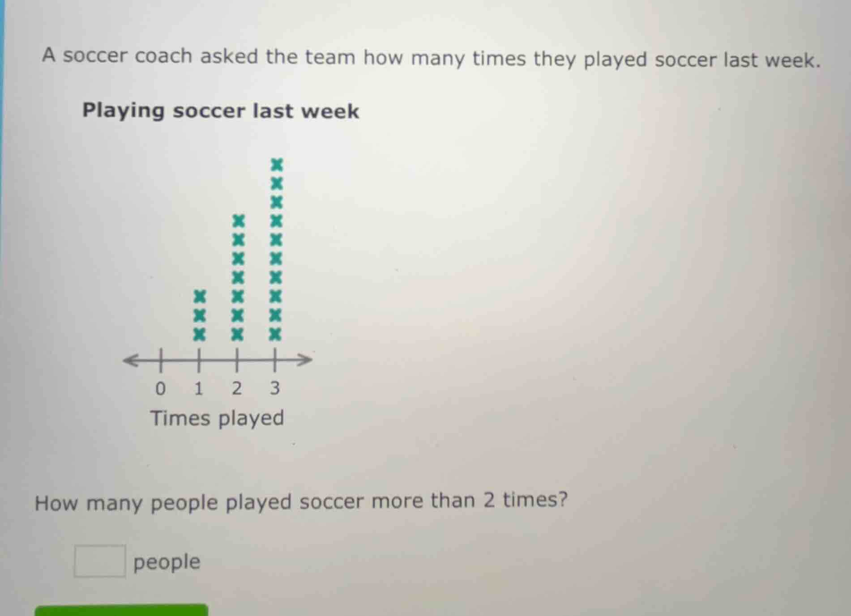Viewport: 851px width, 616px height.
Task: Select the number 0 on the axis
Action: (160, 389)
